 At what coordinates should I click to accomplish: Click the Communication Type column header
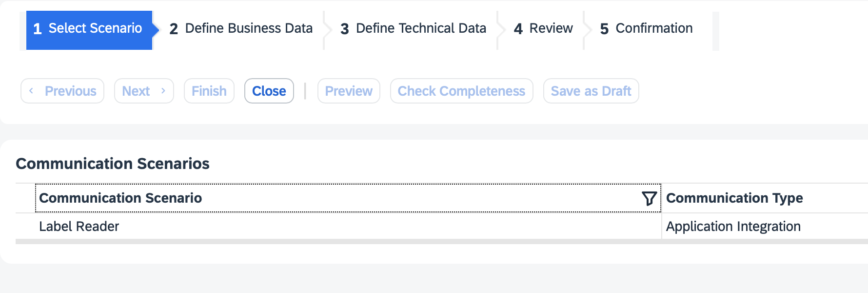pyautogui.click(x=734, y=198)
